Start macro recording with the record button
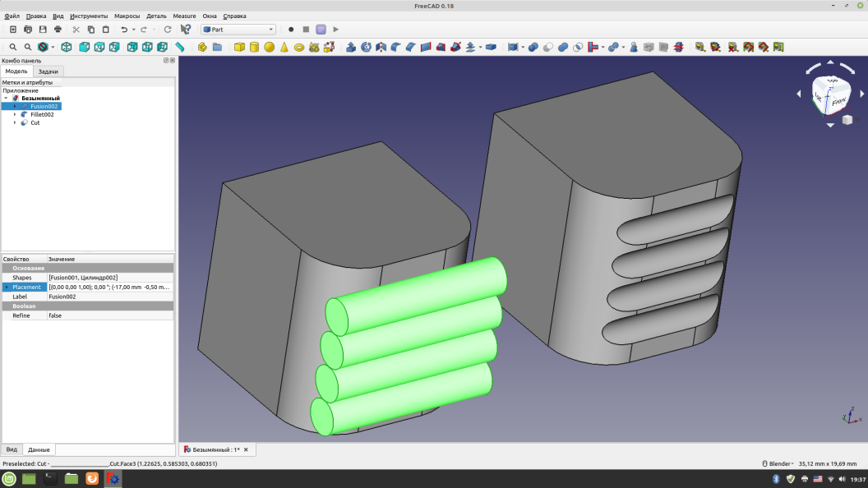The image size is (868, 488). pos(291,30)
